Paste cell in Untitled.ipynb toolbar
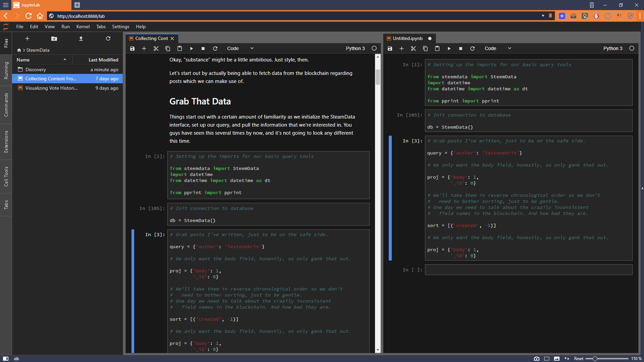The width and height of the screenshot is (644, 362). (x=437, y=48)
